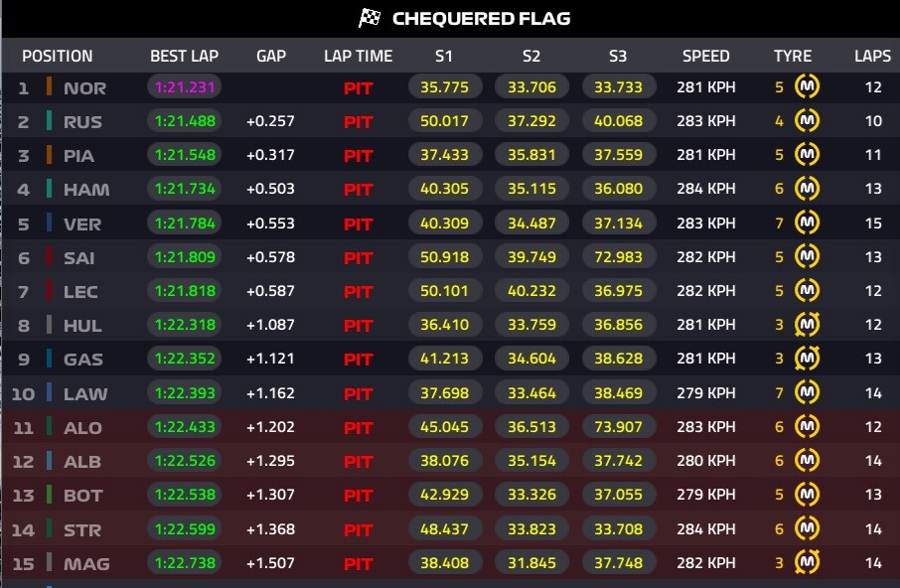Click Verstappen's blue team colour bar
The width and height of the screenshot is (900, 588).
point(49,223)
